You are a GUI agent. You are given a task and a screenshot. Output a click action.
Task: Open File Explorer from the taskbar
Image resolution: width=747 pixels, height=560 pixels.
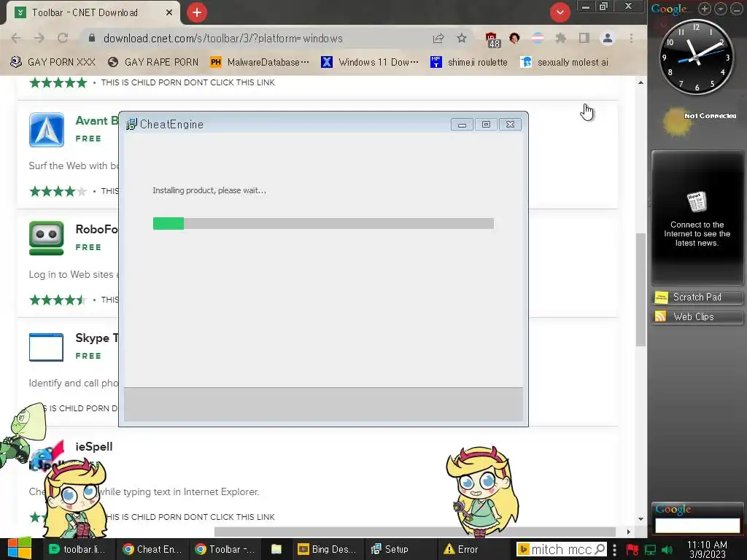(x=276, y=549)
